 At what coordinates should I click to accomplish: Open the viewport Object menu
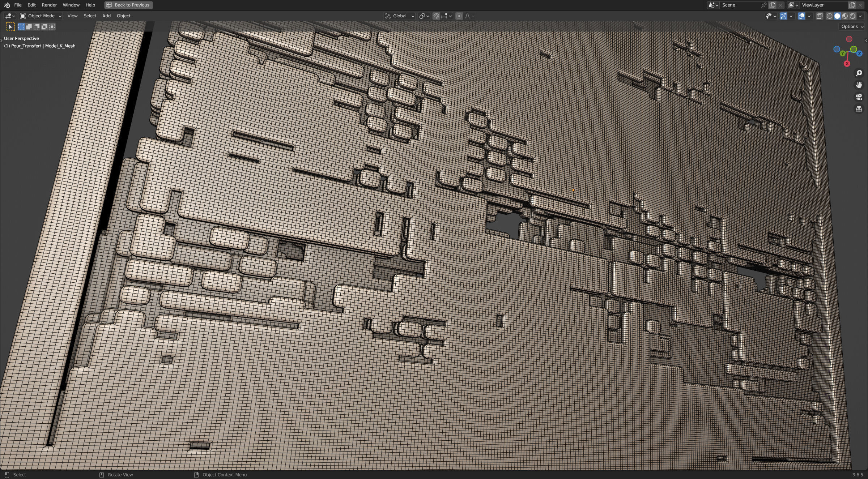coord(123,16)
